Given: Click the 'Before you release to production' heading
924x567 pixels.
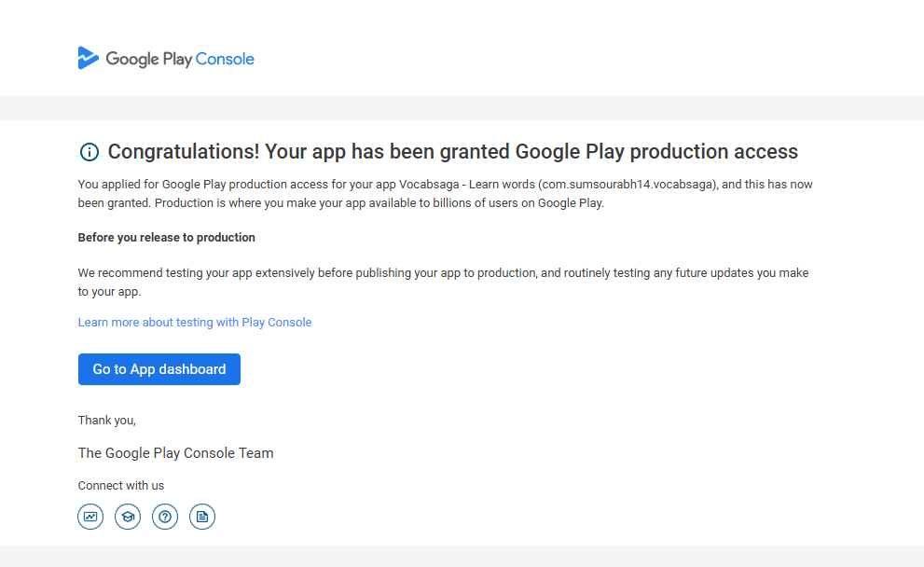Looking at the screenshot, I should [166, 238].
